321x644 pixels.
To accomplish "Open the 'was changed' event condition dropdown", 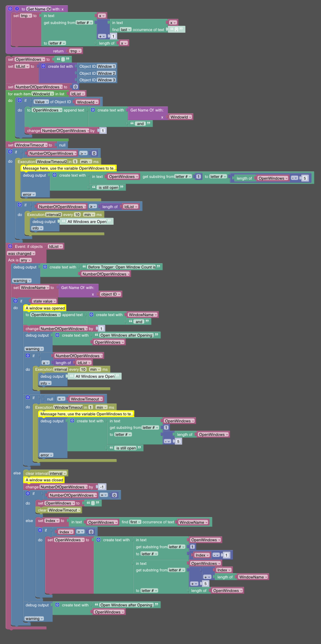I will point(20,254).
